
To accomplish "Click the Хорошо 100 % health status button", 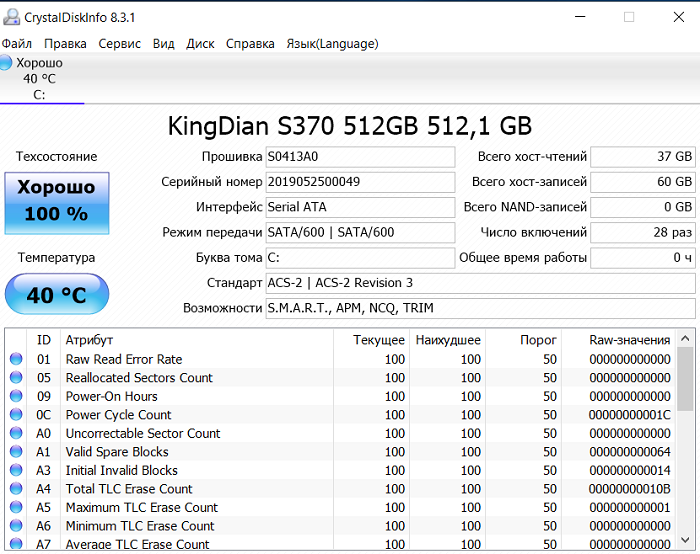I will pyautogui.click(x=57, y=203).
